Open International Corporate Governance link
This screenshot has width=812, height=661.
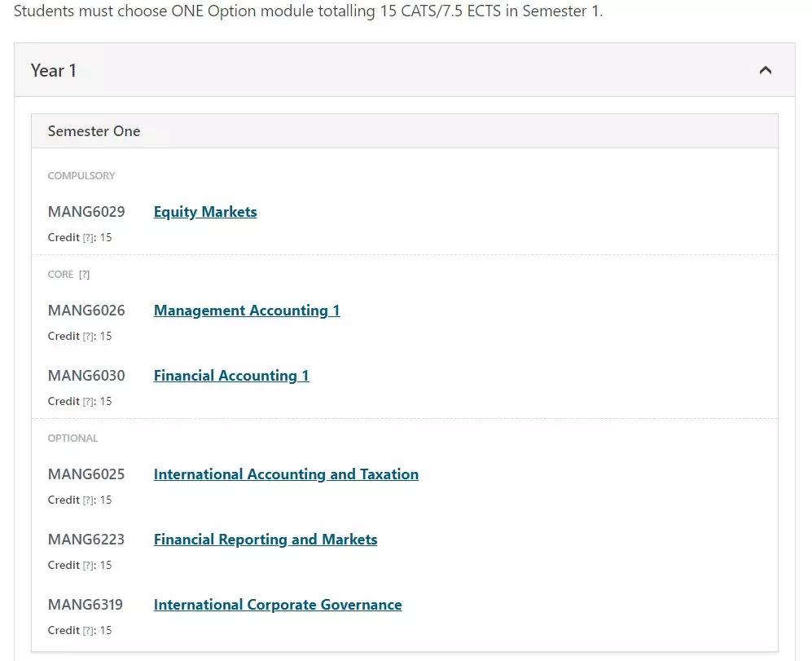coord(278,605)
